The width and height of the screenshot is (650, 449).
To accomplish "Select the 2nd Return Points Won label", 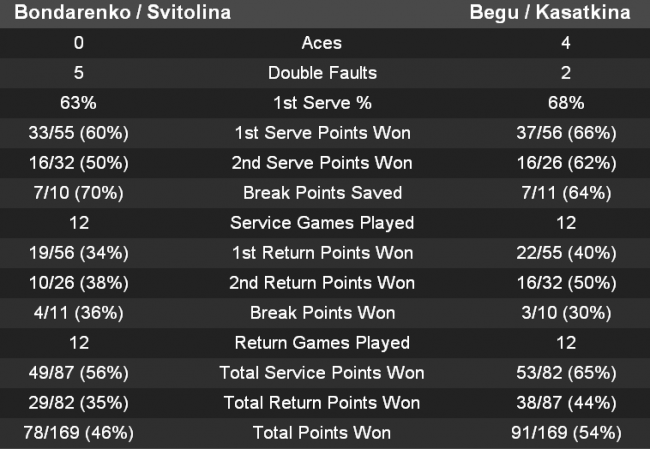I will [321, 283].
